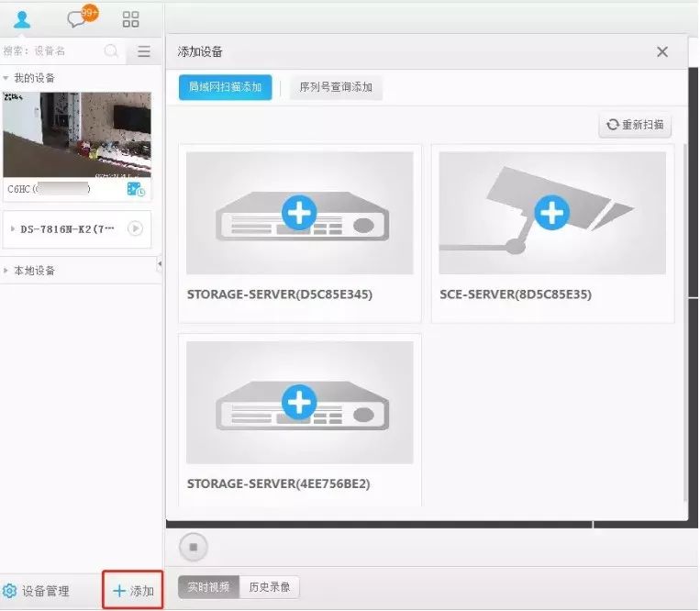Viewport: 700px width, 611px height.
Task: Click the playback icon on C6HC camera
Action: pyautogui.click(x=136, y=189)
